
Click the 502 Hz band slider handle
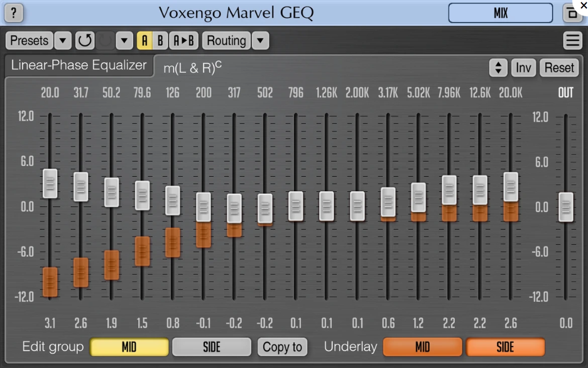[264, 208]
